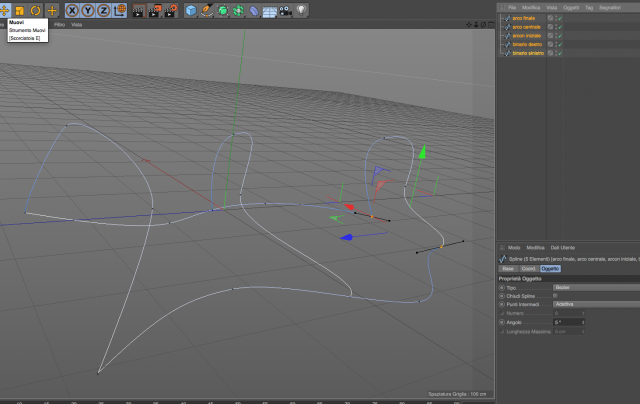This screenshot has width=640, height=404.
Task: Open viewport Vista menu
Action: 77,25
